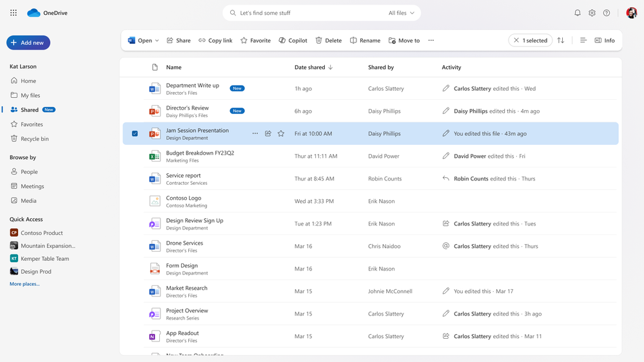Open the app launcher grid icon
The height and width of the screenshot is (362, 644).
[14, 13]
